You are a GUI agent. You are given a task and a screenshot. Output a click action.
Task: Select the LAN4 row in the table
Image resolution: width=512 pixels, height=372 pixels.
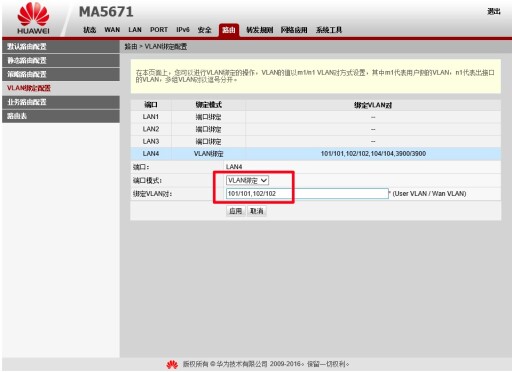pyautogui.click(x=316, y=154)
